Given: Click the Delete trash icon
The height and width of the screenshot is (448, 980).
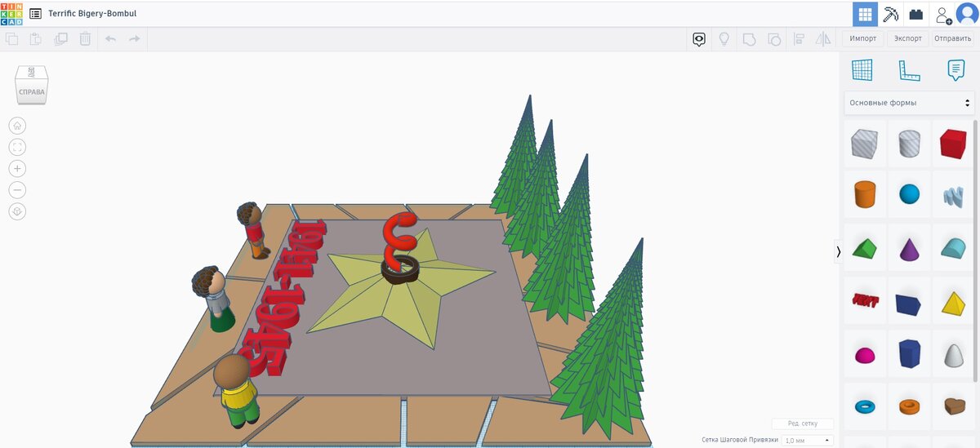Looking at the screenshot, I should point(85,38).
